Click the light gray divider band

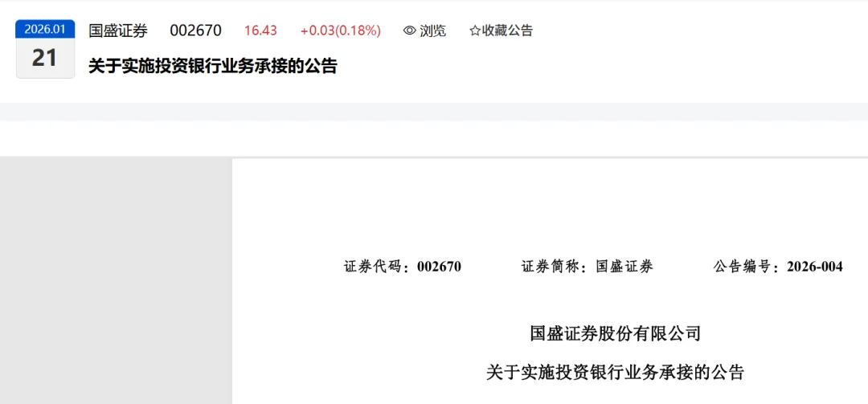point(434,112)
